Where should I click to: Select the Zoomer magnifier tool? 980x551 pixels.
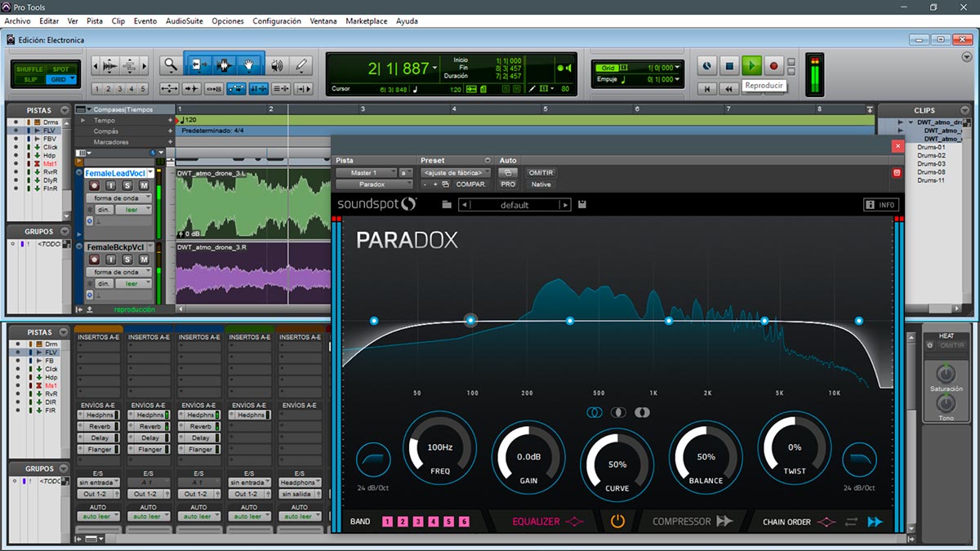pyautogui.click(x=169, y=65)
